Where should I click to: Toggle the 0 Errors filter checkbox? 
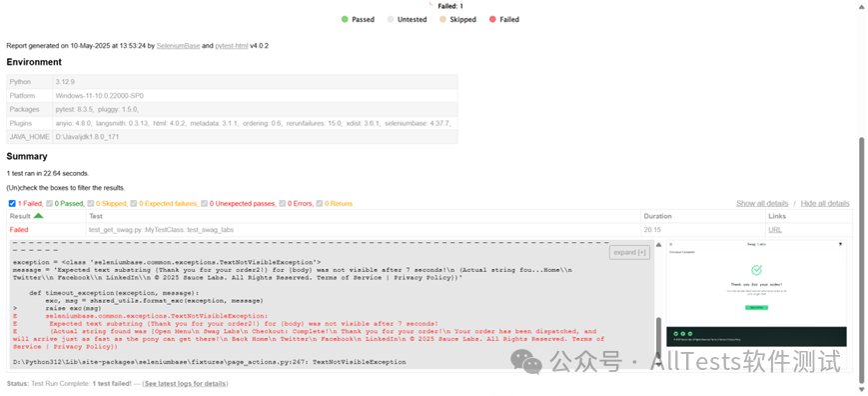283,204
